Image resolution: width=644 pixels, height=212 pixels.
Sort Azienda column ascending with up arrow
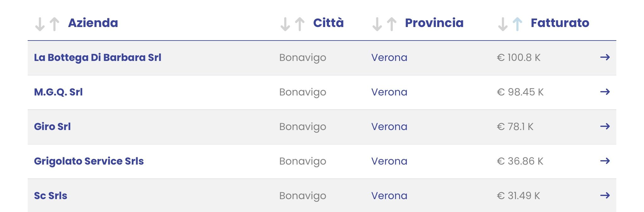55,24
